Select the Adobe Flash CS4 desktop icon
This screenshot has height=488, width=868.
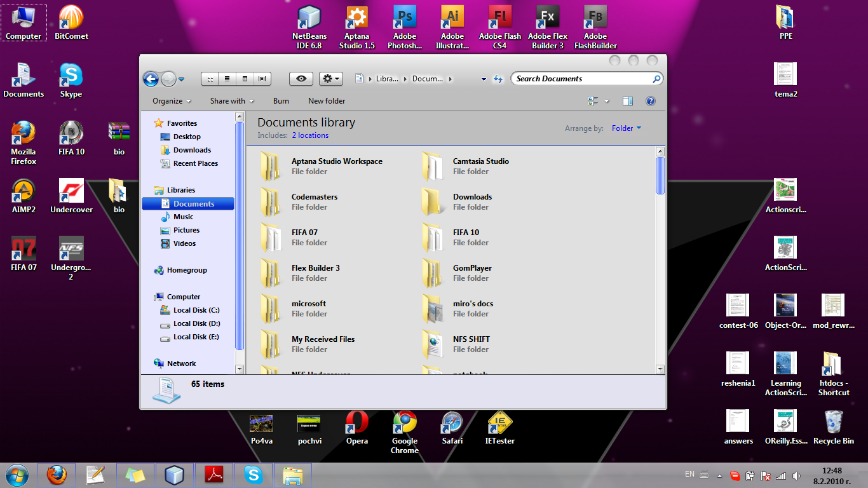click(x=500, y=27)
